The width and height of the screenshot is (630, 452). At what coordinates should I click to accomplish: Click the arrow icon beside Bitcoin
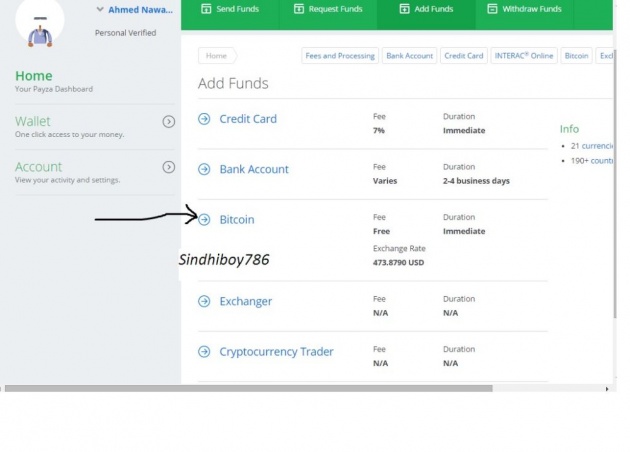tap(204, 219)
